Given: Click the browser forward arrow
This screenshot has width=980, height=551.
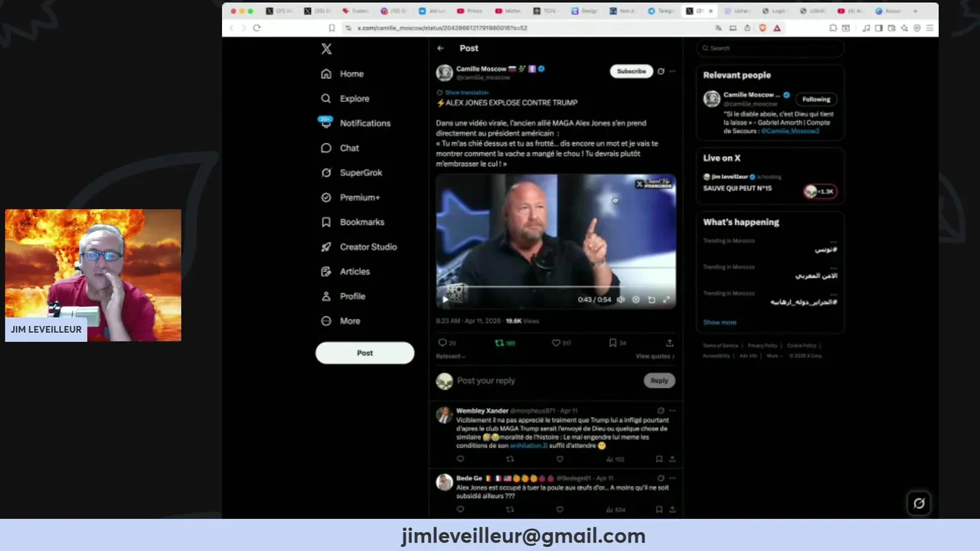Looking at the screenshot, I should coord(243,28).
